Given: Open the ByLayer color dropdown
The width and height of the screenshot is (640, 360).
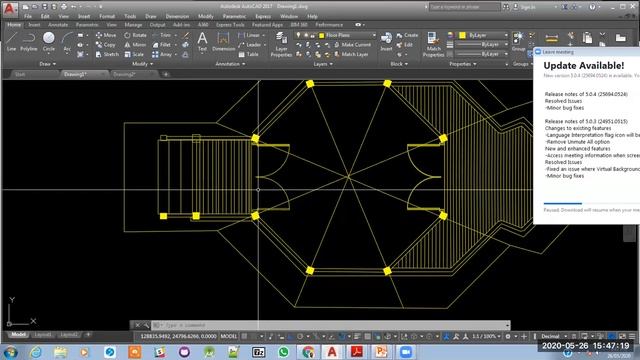Looking at the screenshot, I should [x=483, y=36].
